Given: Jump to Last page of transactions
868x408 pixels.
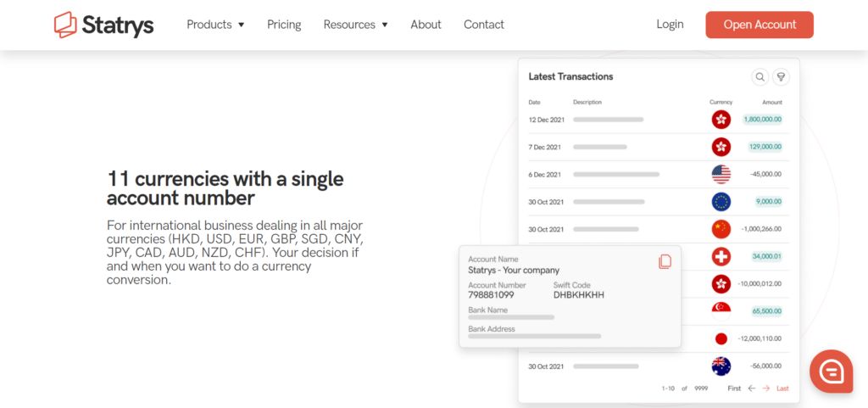Looking at the screenshot, I should tap(782, 388).
